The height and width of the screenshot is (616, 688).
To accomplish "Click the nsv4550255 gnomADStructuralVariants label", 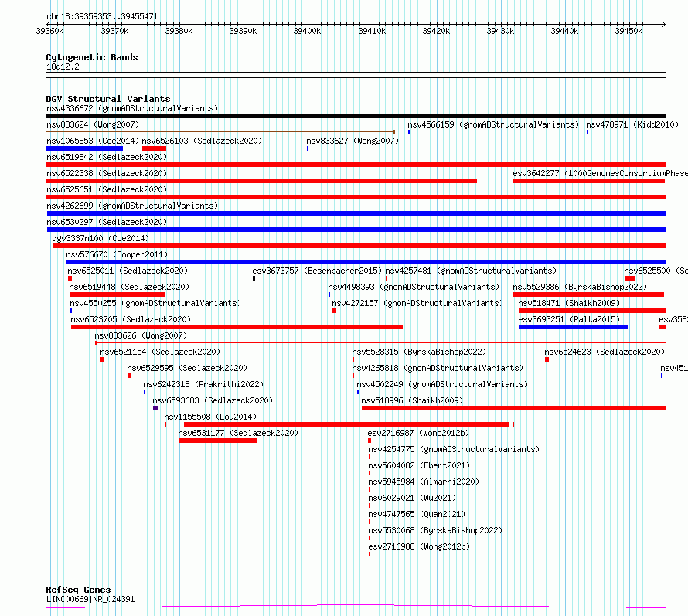I will tap(155, 303).
